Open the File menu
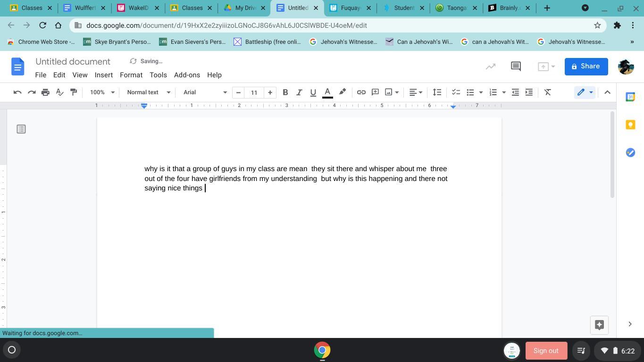Viewport: 644px width, 362px height. click(41, 75)
